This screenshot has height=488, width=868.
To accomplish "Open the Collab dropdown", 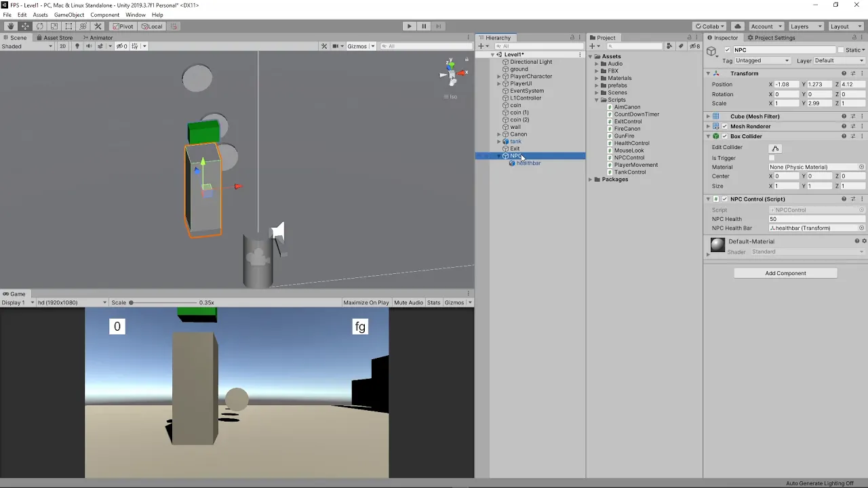I will click(x=711, y=26).
